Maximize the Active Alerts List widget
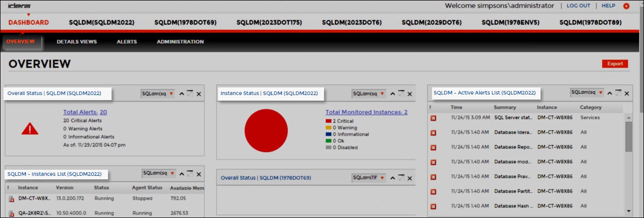Image resolution: width=644 pixels, height=218 pixels. tap(618, 93)
